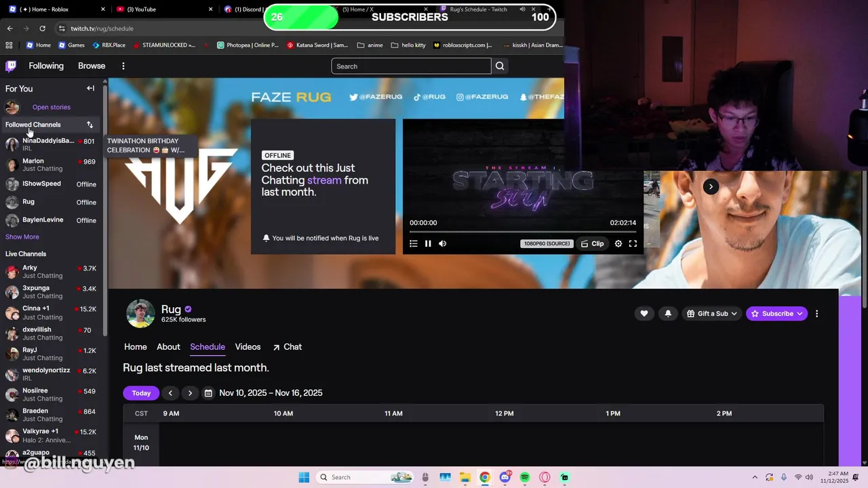Go back in the browser
Image resolution: width=868 pixels, height=488 pixels.
(x=9, y=28)
